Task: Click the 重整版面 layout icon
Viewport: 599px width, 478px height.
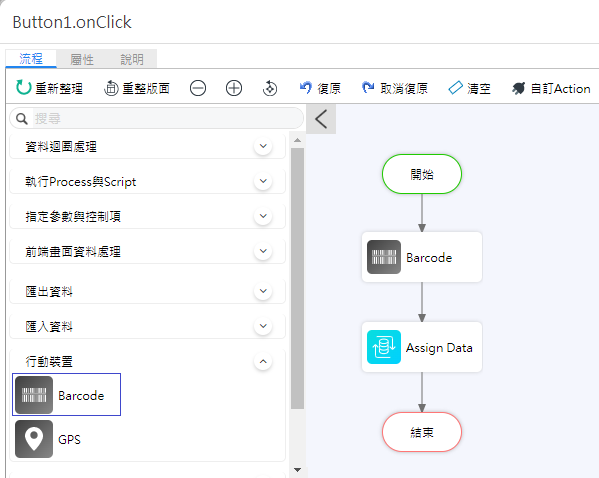Action: (x=111, y=88)
